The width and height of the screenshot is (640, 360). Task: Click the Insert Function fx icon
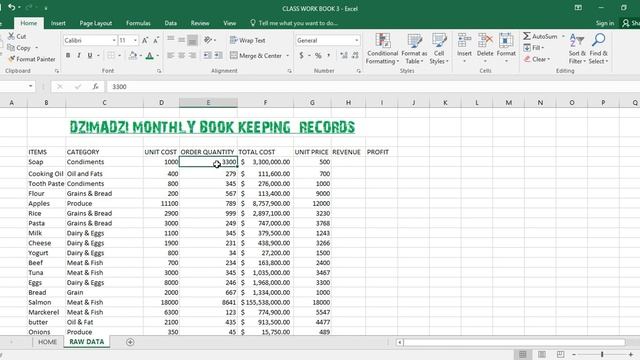(x=96, y=86)
